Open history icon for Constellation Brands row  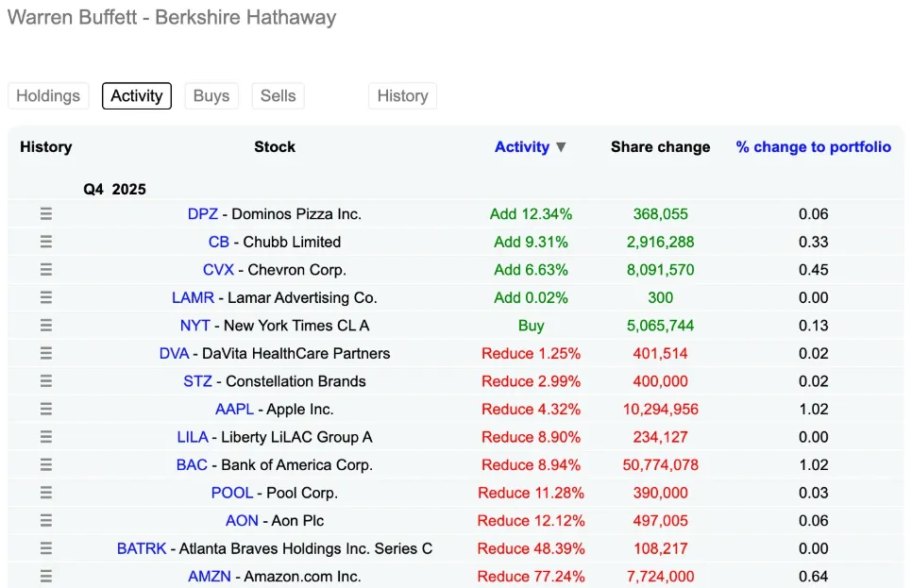(x=45, y=381)
